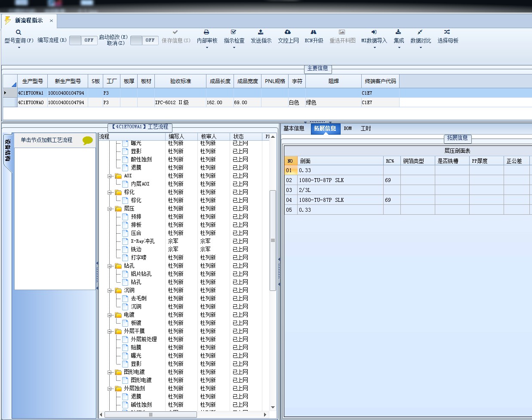Click the 重选开料图 picture icon

(x=342, y=32)
